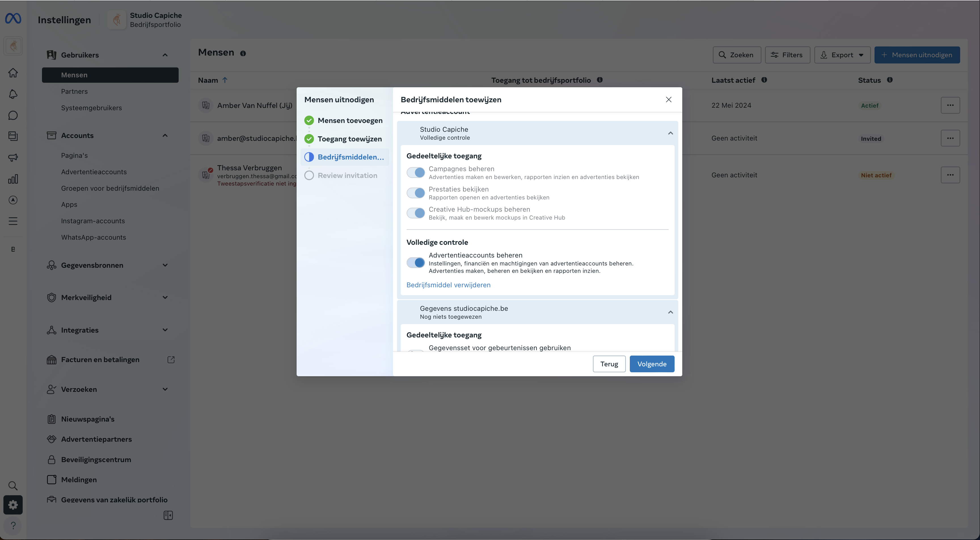Open Systeemgebruikers in the sidebar
The width and height of the screenshot is (980, 540).
(91, 108)
